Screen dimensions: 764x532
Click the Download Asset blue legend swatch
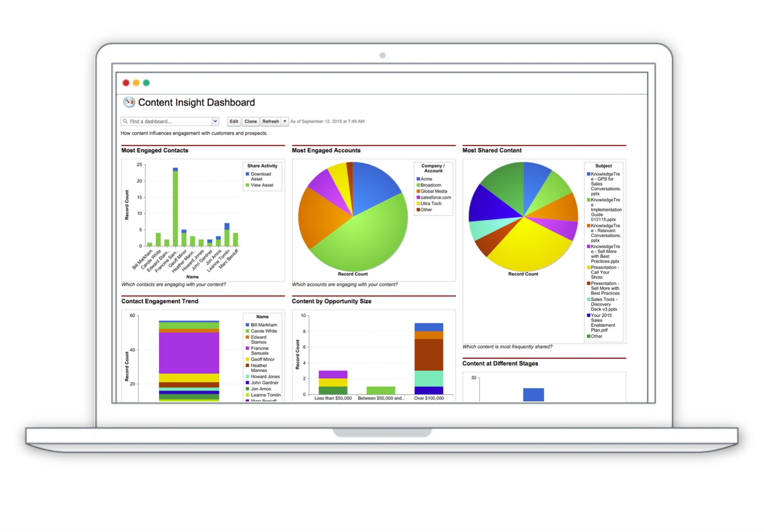click(x=247, y=174)
